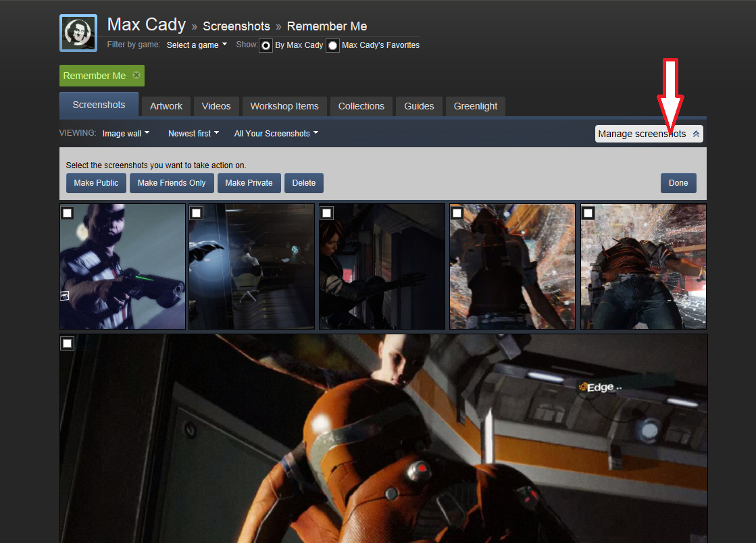Collapse the Manage screenshots chevron icon
Screen dimensions: 756x543
tap(696, 134)
